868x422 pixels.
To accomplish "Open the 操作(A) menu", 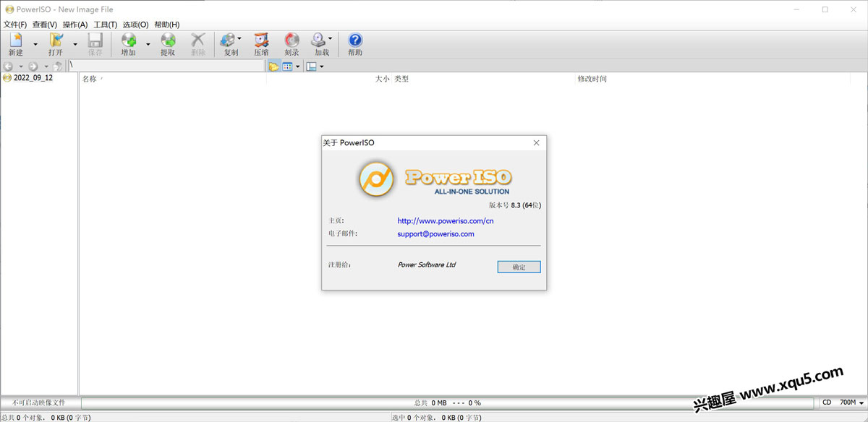I will click(x=75, y=25).
